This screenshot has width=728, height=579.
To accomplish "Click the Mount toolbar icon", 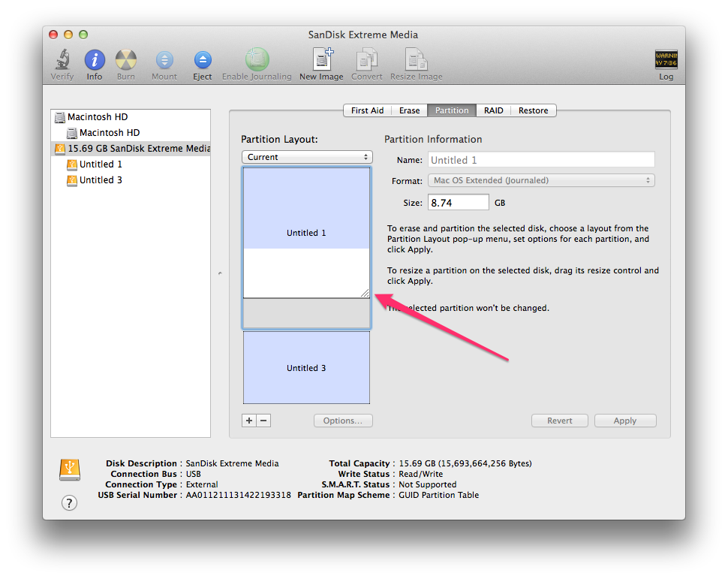I will click(x=164, y=60).
